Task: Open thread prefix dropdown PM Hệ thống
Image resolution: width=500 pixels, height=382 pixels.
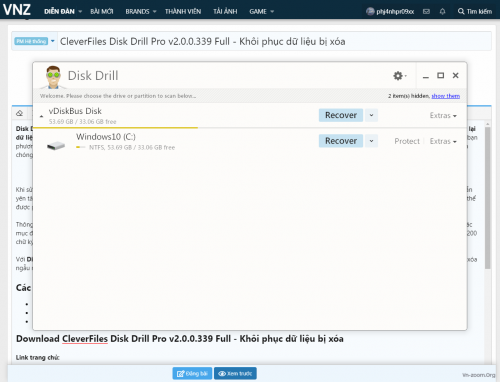Action: pos(35,41)
